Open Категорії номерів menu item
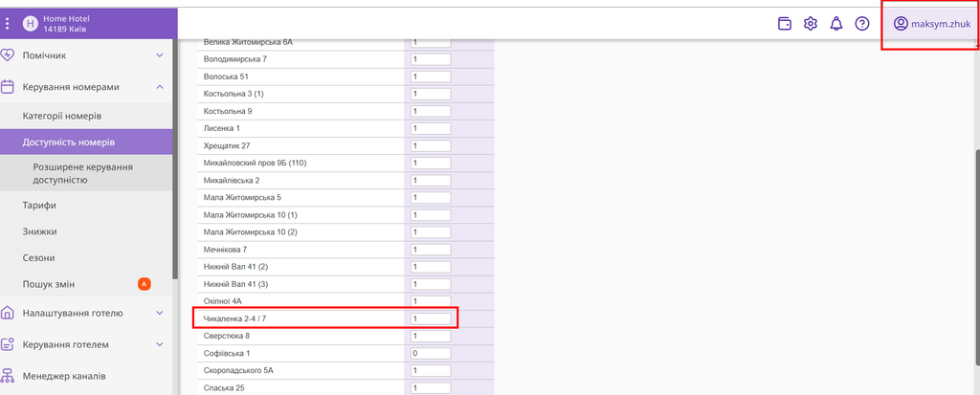Screen dimensions: 980x395 (x=85, y=117)
